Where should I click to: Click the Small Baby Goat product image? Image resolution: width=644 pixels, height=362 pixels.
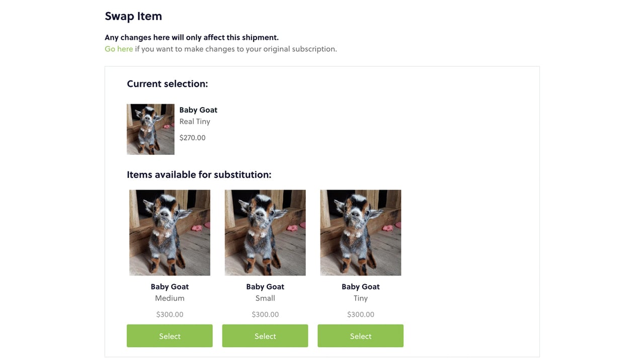[265, 233]
